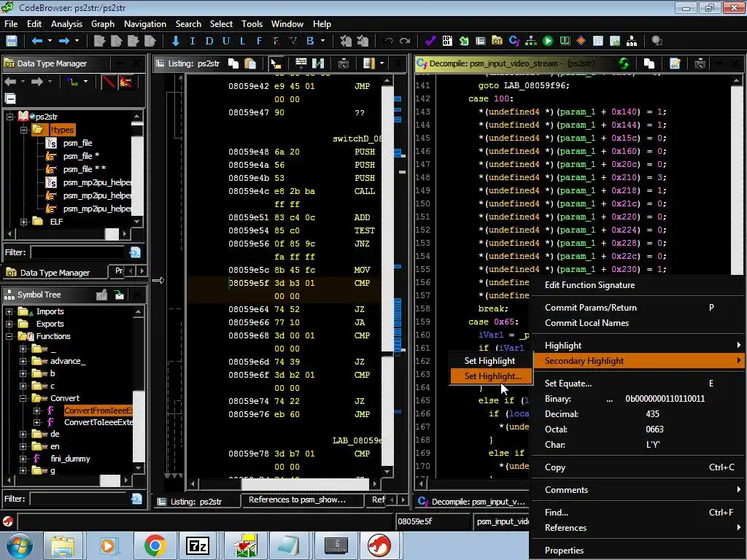Click the bytes viewer '01' toolbar icon

pyautogui.click(x=447, y=41)
